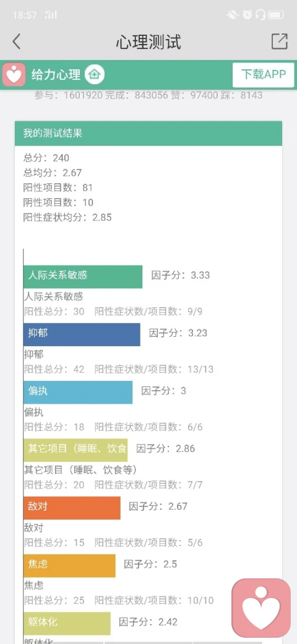This screenshot has width=297, height=644.
Task: Tap the battery indicator icon
Action: coord(276,15)
